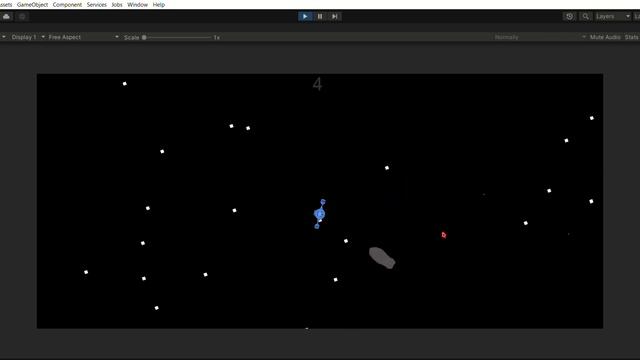Toggle Mute Audio in Game view
Viewport: 640px width, 360px height.
click(x=605, y=37)
